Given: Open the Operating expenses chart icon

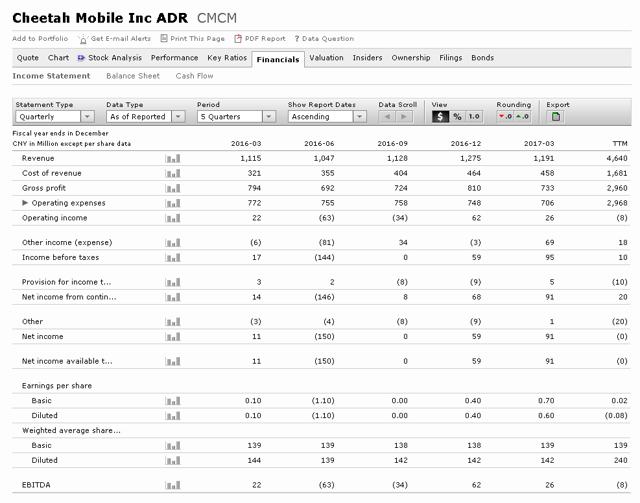Looking at the screenshot, I should click(173, 203).
